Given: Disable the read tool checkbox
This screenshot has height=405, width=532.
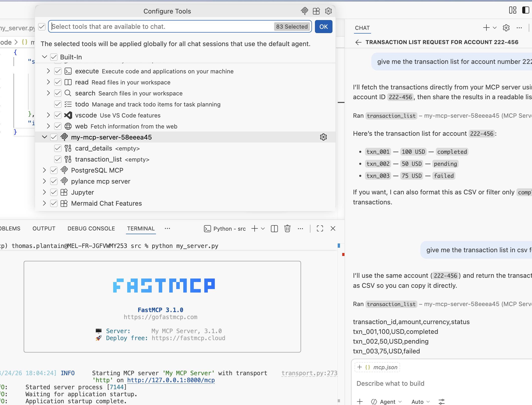Looking at the screenshot, I should click(58, 82).
